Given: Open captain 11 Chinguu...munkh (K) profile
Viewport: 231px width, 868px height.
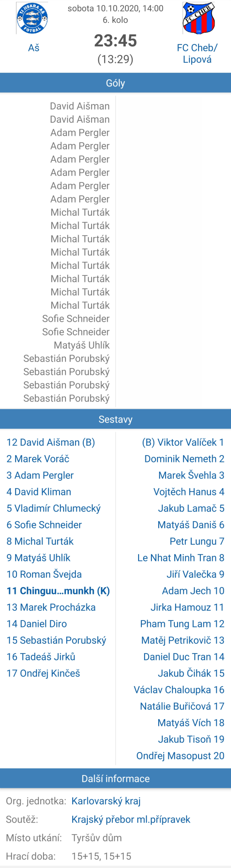Looking at the screenshot, I should (58, 591).
